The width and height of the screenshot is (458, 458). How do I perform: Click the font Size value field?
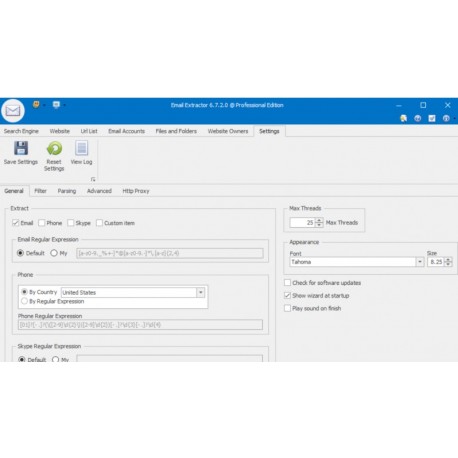click(436, 262)
